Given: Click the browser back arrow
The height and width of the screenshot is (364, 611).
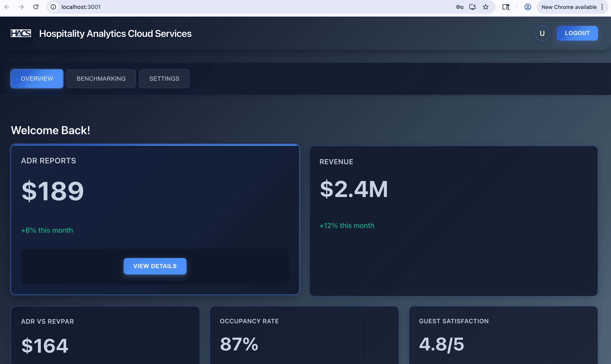Looking at the screenshot, I should pyautogui.click(x=7, y=7).
